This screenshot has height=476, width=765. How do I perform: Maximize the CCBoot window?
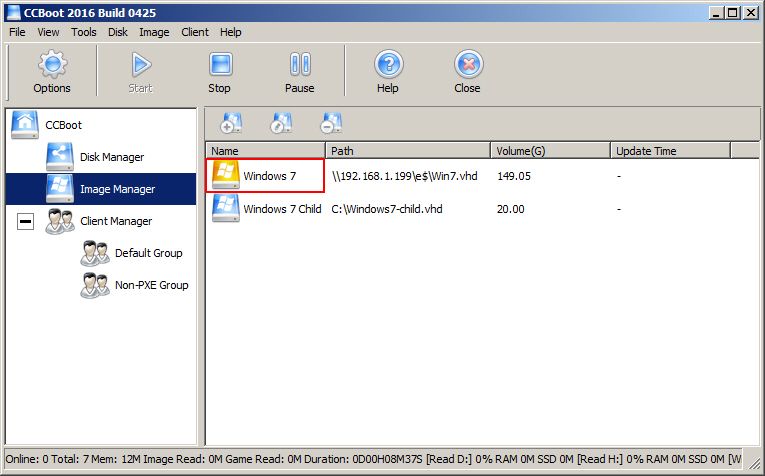tap(732, 13)
